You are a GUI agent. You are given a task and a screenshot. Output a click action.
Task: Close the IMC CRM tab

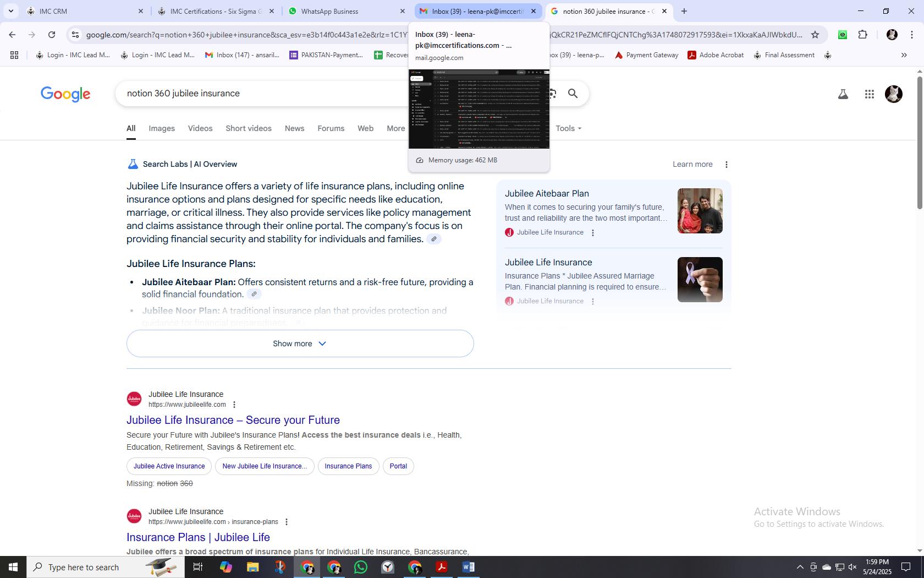(140, 11)
